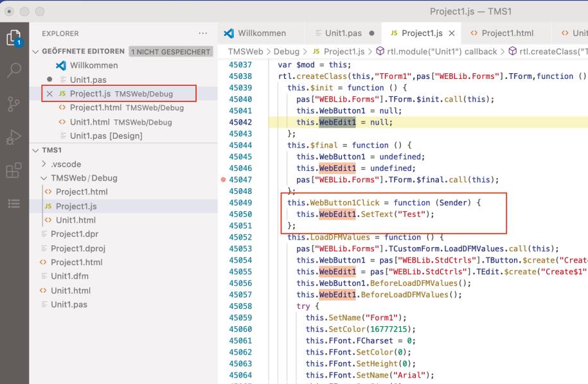Open root Project1.html below Project1.dproj
588x384 pixels.
[76, 262]
